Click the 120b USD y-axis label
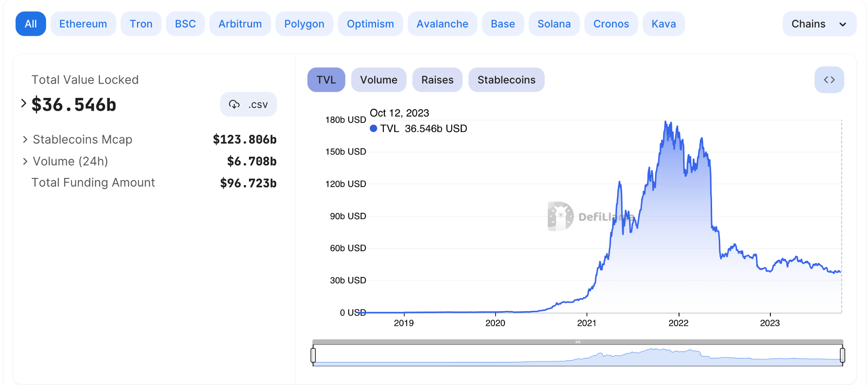The height and width of the screenshot is (385, 868). [346, 184]
